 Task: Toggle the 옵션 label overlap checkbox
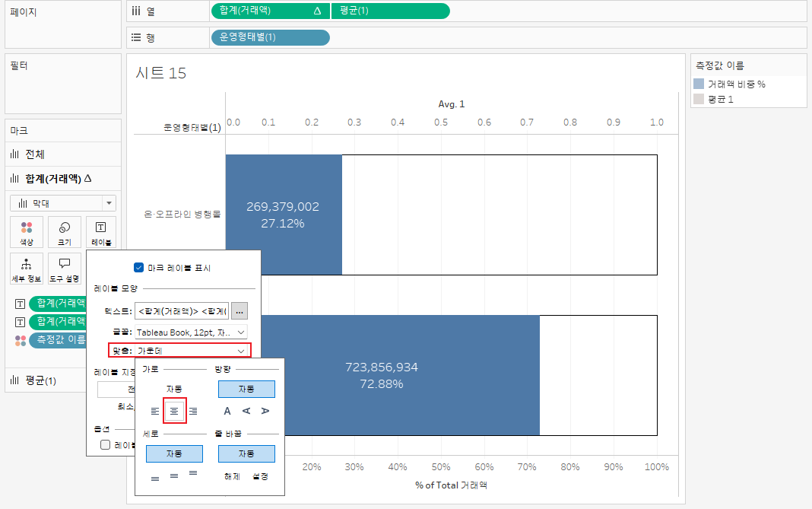pyautogui.click(x=105, y=445)
